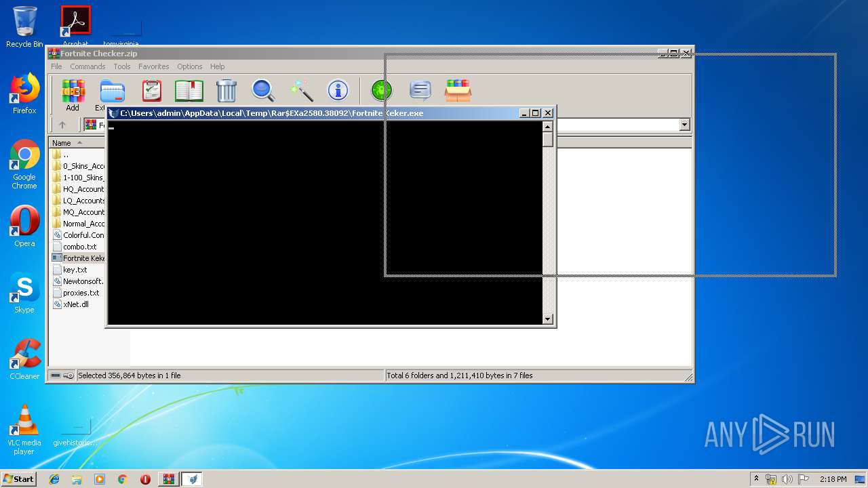Image resolution: width=868 pixels, height=488 pixels.
Task: Click the Info icon in WinRAR toolbar
Action: [x=338, y=90]
